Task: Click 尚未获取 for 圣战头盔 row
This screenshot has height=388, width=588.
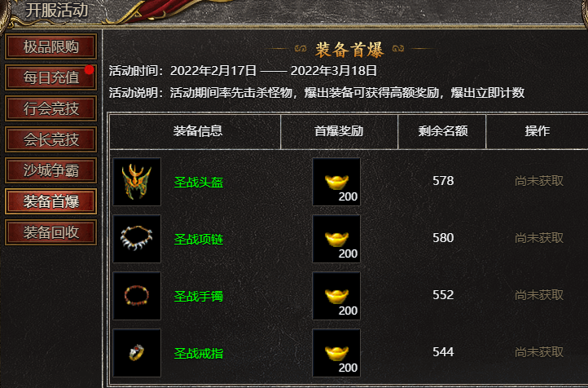Action: pos(539,181)
